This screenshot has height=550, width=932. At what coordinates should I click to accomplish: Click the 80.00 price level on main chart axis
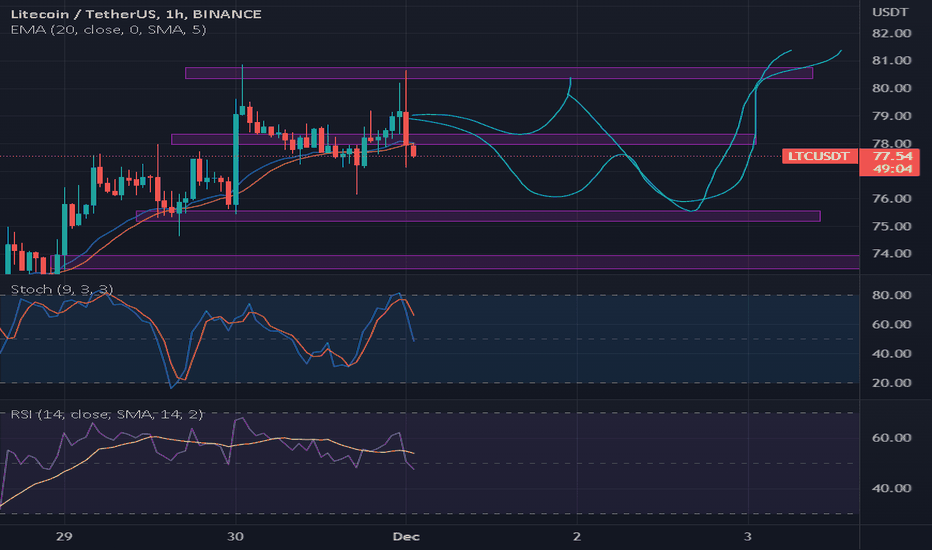[x=892, y=88]
